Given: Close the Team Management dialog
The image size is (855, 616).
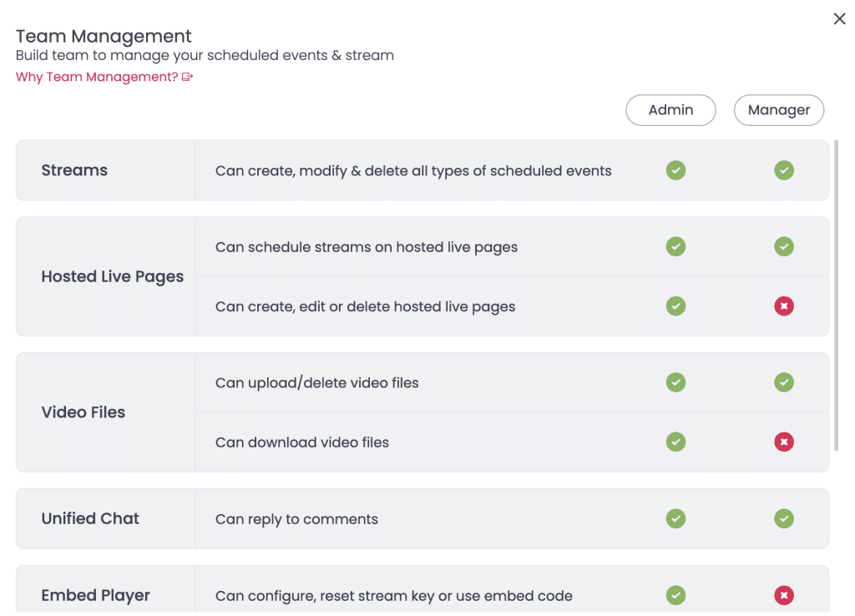Looking at the screenshot, I should coord(839,19).
